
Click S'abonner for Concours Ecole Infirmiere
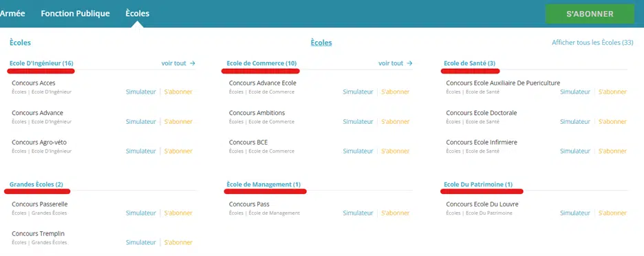click(x=613, y=151)
